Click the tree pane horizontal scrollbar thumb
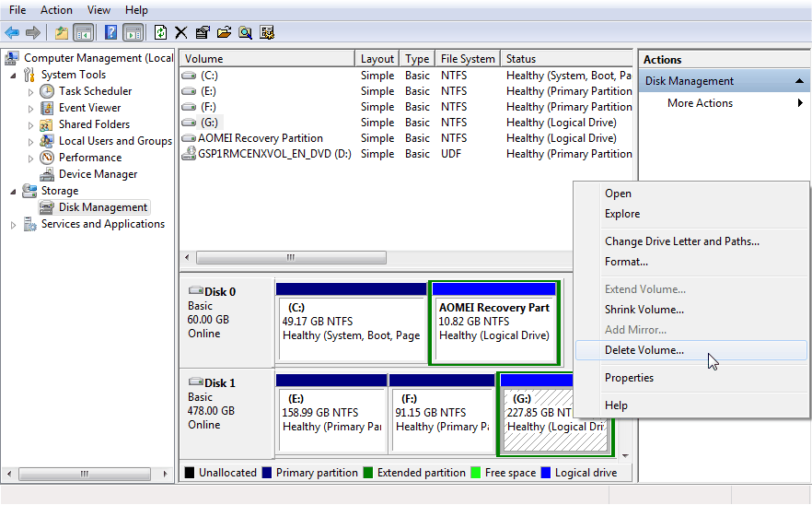812x505 pixels. [85, 474]
